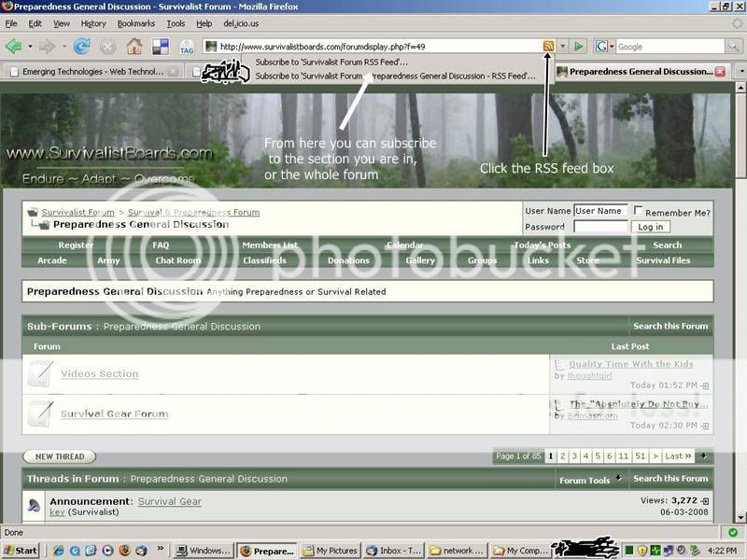The image size is (747, 560).
Task: Click the User Name input field
Action: click(x=600, y=211)
